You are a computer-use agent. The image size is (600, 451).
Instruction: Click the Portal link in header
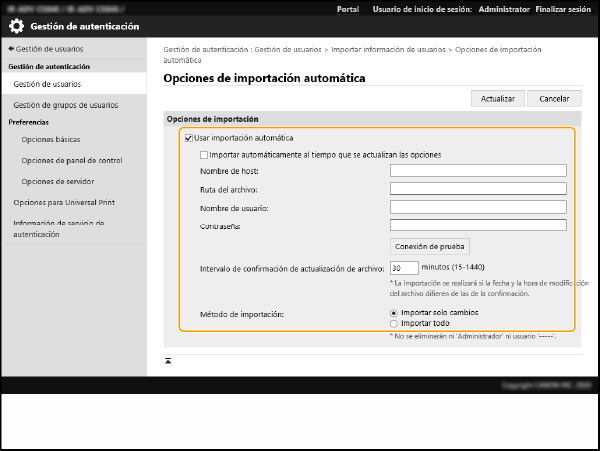[348, 8]
